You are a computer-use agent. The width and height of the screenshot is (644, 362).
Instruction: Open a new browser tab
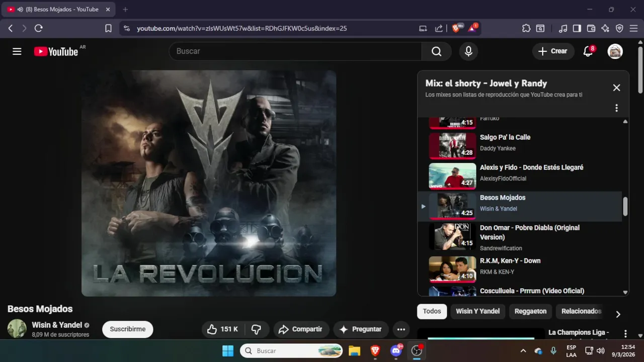click(125, 10)
